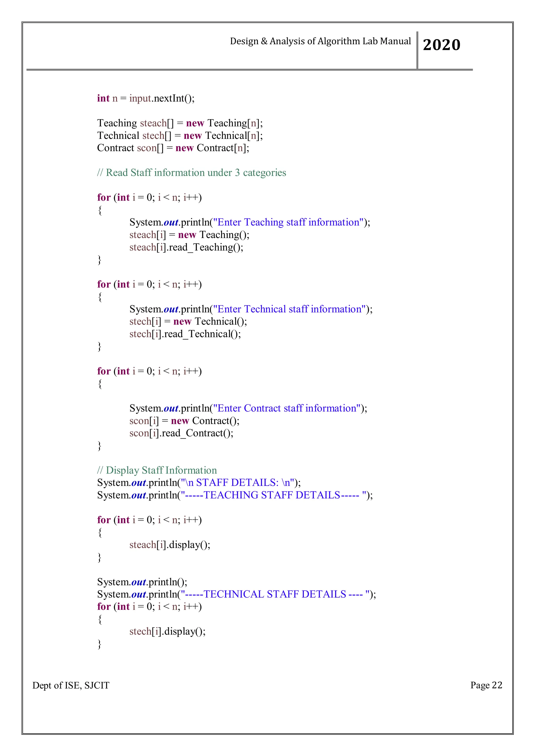This screenshot has height=756, width=535.
Task: Click the println line '-----TEACHING STAFF DETAILS-----'
Action: [x=235, y=495]
